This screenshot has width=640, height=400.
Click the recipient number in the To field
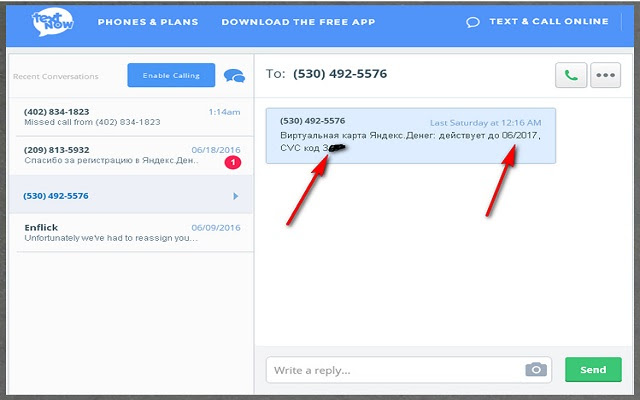[x=340, y=74]
